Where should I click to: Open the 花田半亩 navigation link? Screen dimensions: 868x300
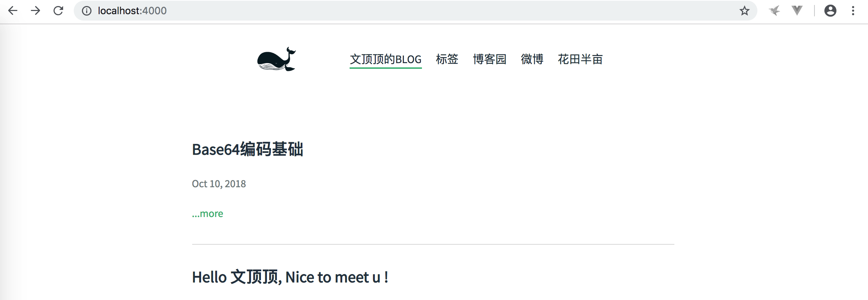(580, 59)
